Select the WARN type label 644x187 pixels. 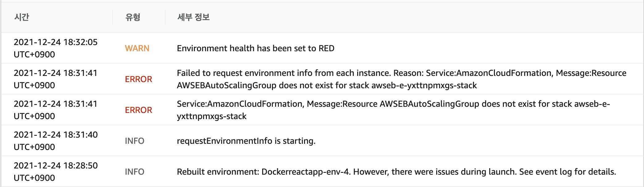pos(137,48)
